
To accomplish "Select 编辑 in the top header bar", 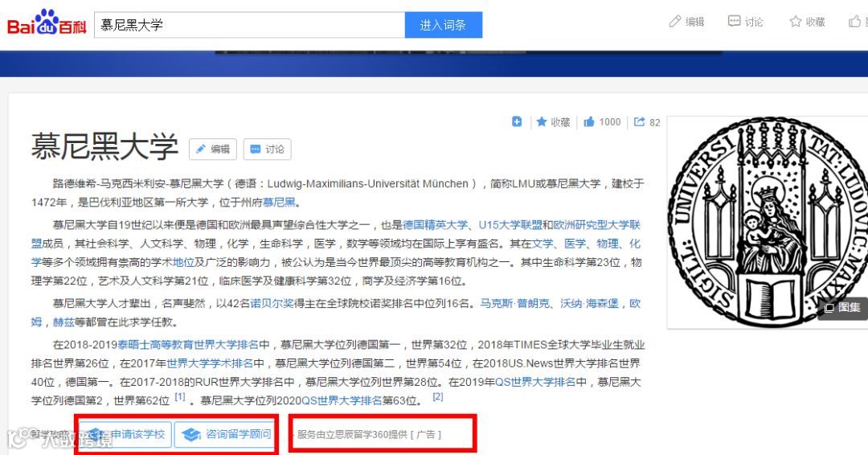I will coord(687,22).
